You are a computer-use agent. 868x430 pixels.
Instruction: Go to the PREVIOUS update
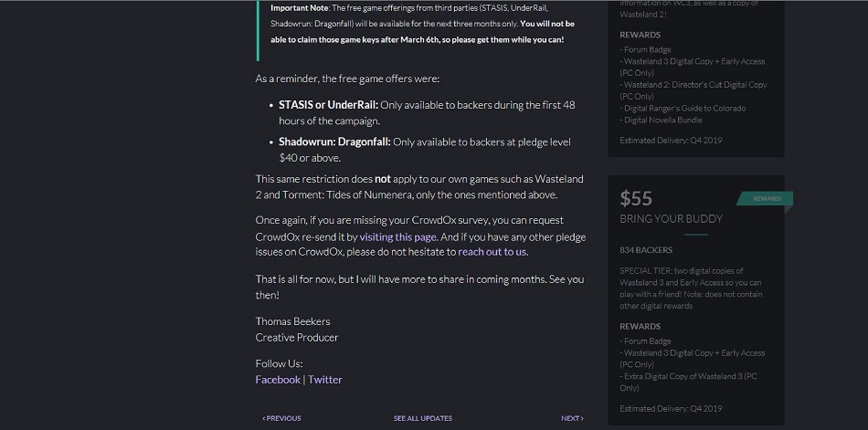pos(281,418)
